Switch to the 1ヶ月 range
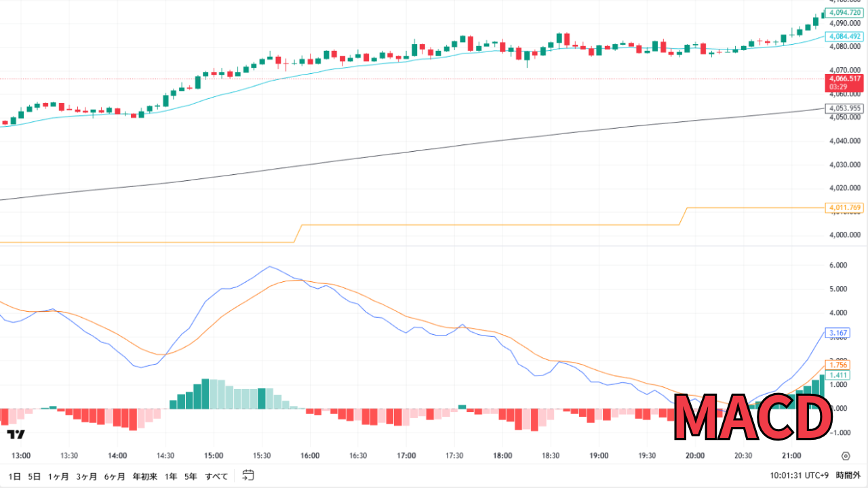The image size is (868, 488). click(58, 476)
